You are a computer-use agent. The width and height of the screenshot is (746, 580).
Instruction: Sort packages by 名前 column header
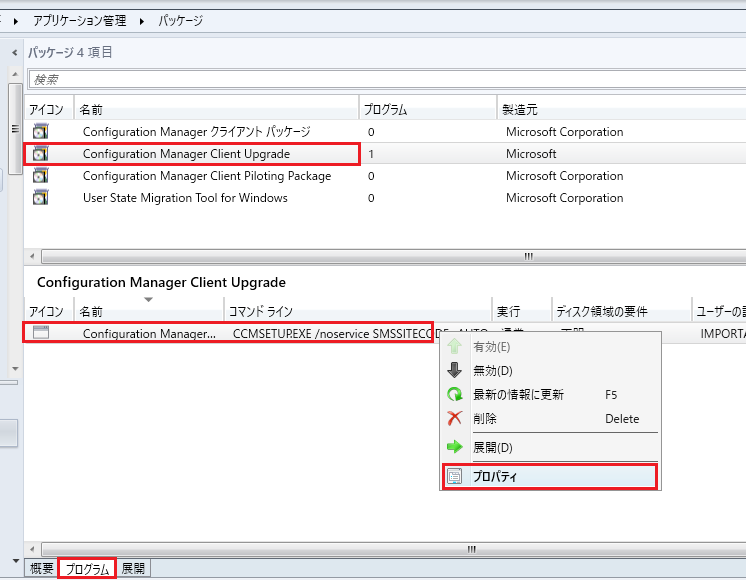(x=216, y=109)
